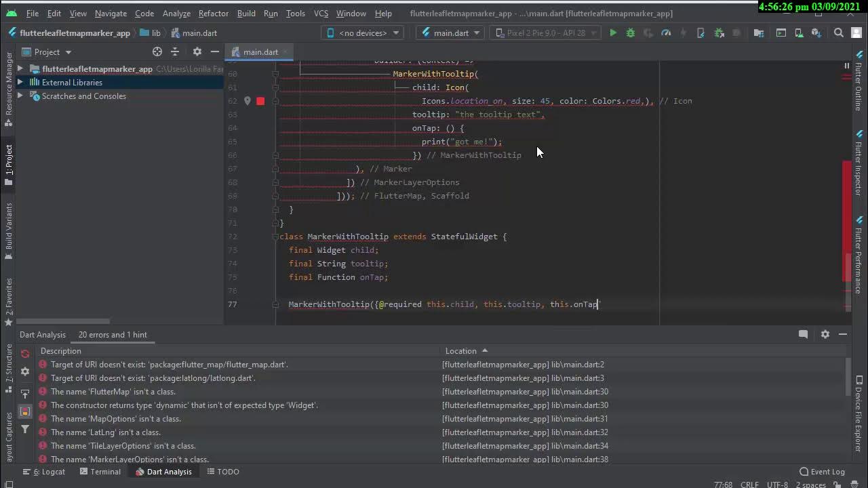The image size is (868, 488).
Task: Open the Logcat tool window
Action: [44, 472]
